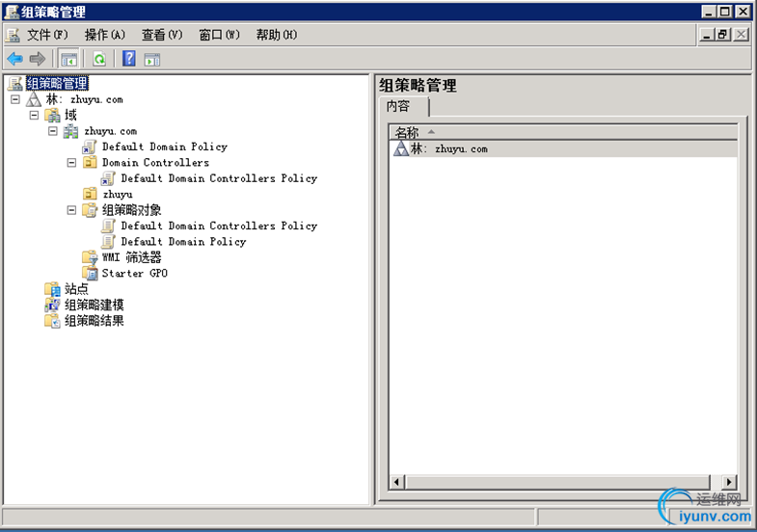Image resolution: width=757 pixels, height=532 pixels.
Task: Select 站点 in the tree
Action: coord(76,289)
